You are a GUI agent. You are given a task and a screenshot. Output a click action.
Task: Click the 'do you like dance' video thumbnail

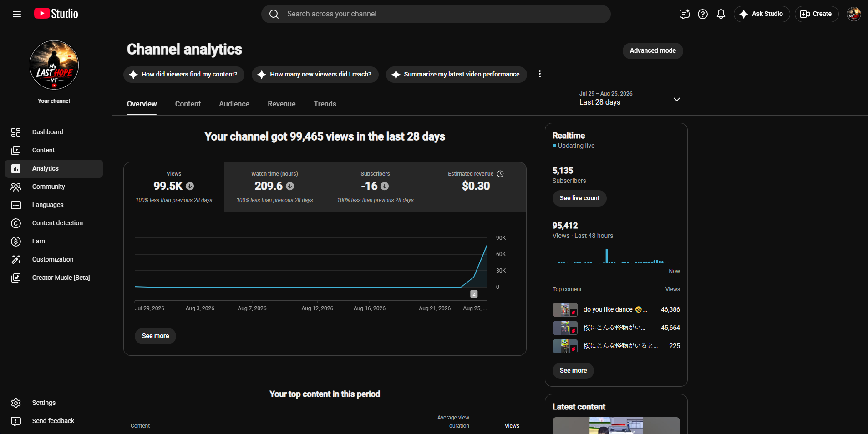coord(565,310)
